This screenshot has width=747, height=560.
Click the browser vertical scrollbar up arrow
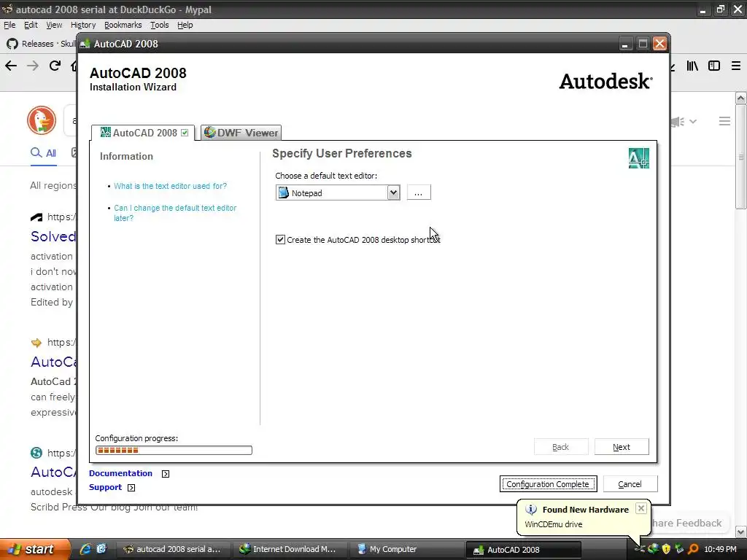(741, 98)
